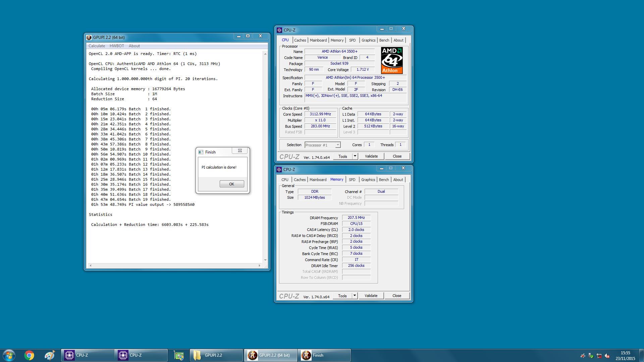Click Tools button in upper CPU-Z

(342, 157)
